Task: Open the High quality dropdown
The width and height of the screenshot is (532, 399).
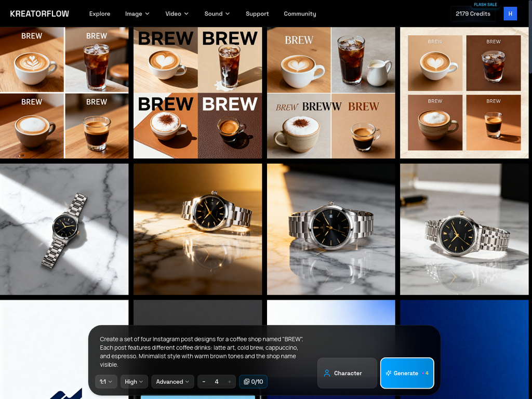Action: (x=134, y=381)
